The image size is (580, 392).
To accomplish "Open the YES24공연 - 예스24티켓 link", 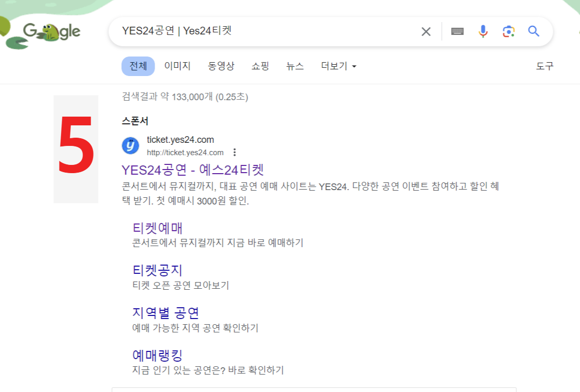I will (193, 170).
